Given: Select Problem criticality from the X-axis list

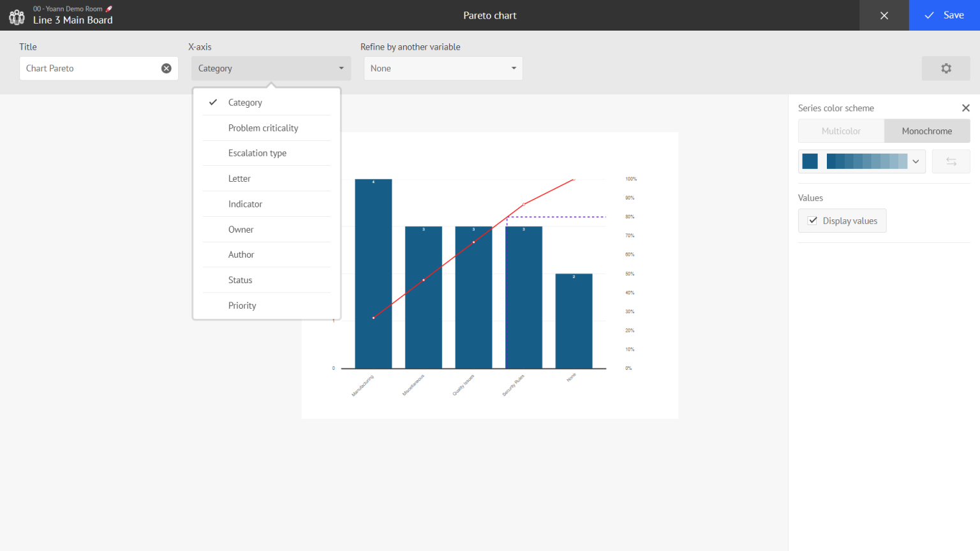Looking at the screenshot, I should (263, 128).
